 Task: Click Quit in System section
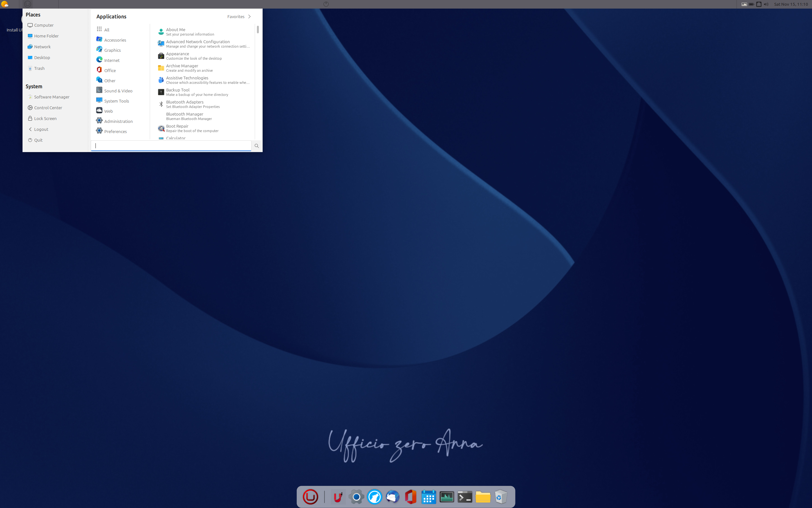[x=55, y=140]
